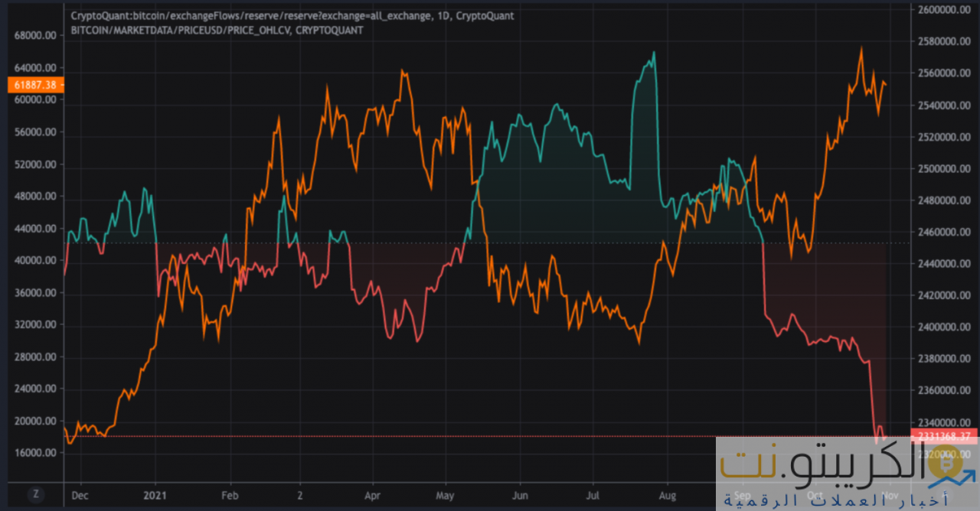Viewport: 980px width, 511px height.
Task: Click 68000.00 on the left price scale
Action: [x=35, y=35]
